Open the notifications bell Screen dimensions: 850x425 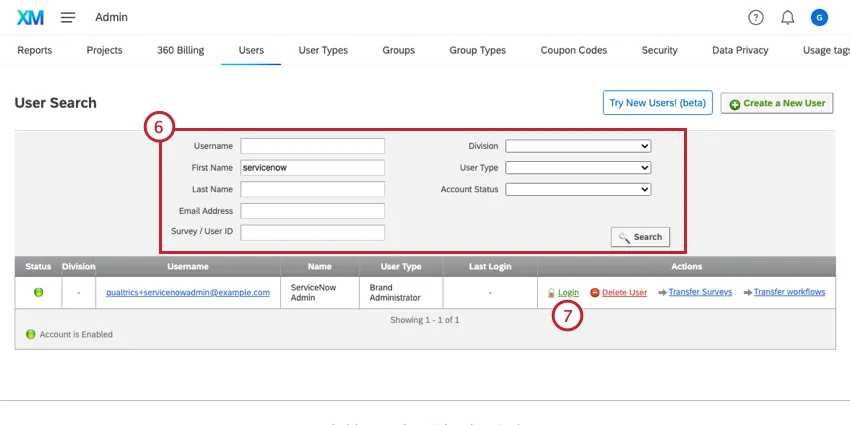pyautogui.click(x=787, y=17)
